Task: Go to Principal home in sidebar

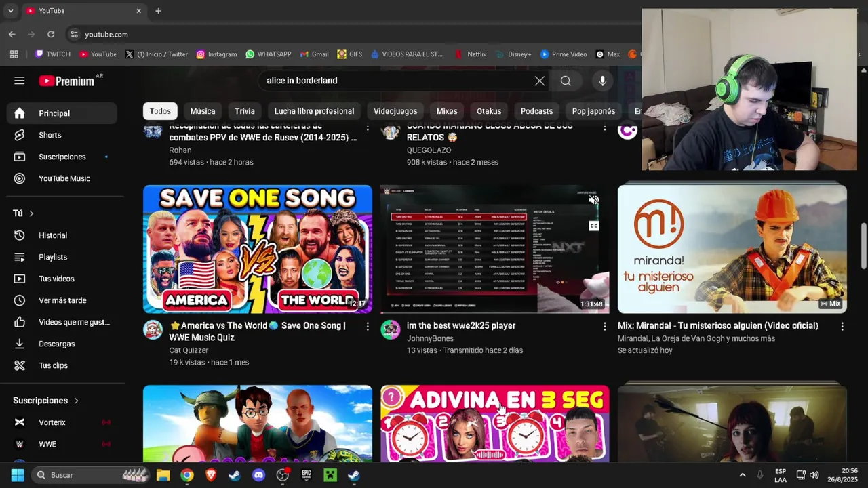Action: coord(62,113)
